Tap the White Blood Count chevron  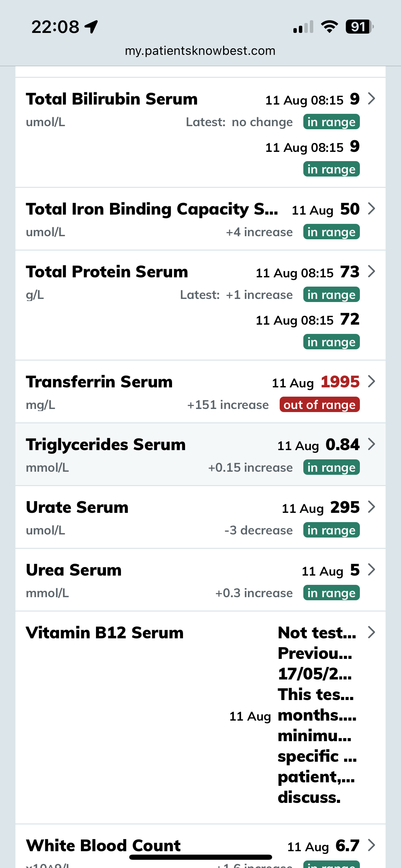coord(372,845)
